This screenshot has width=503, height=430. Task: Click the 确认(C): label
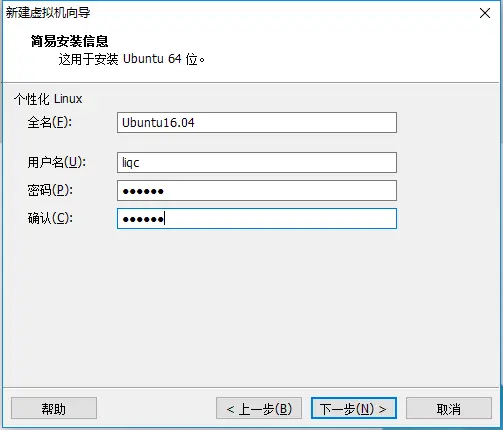coord(50,218)
